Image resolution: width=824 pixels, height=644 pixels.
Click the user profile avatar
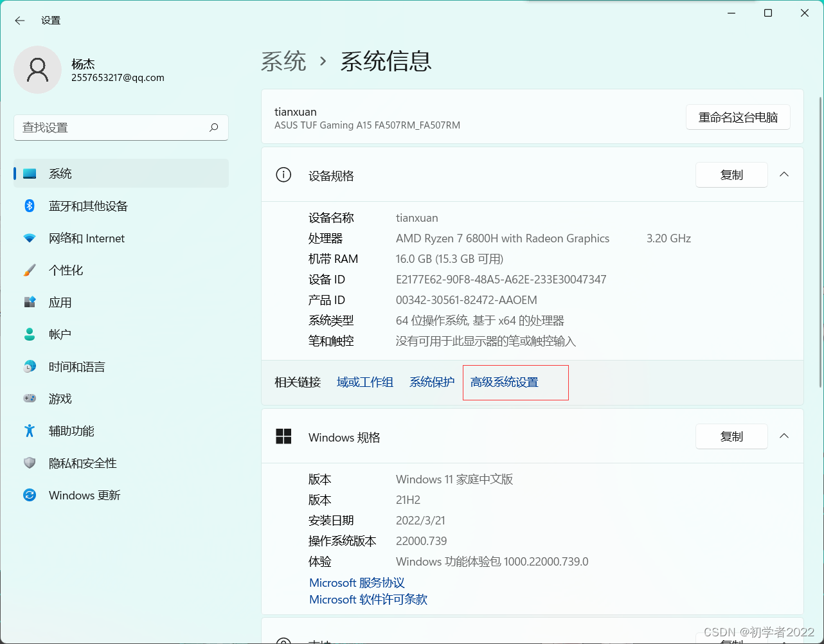[x=38, y=69]
